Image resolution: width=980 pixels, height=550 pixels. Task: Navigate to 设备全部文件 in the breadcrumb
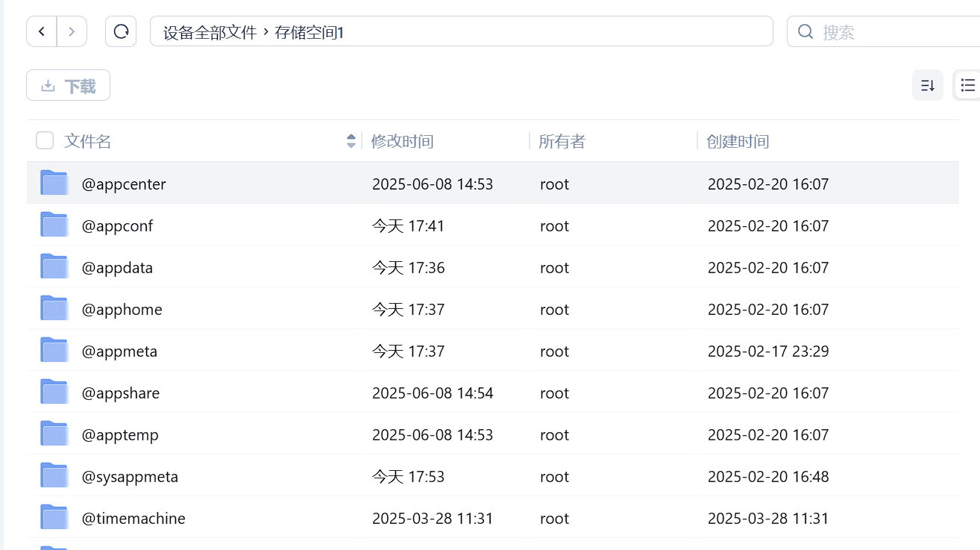(210, 32)
